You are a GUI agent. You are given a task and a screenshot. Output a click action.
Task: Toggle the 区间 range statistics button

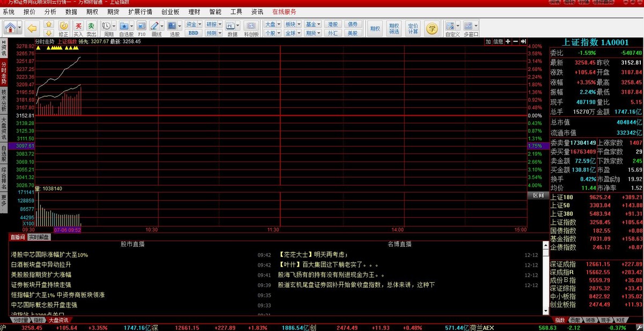(x=538, y=195)
